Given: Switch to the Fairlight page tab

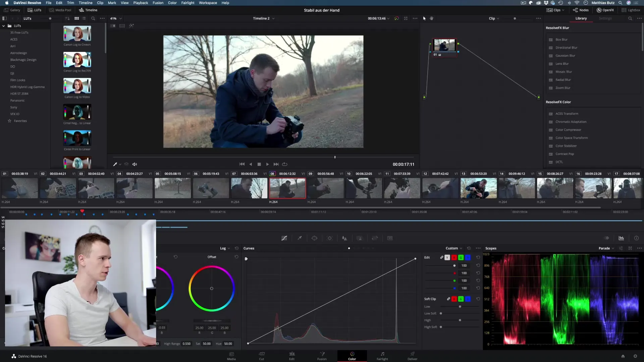Looking at the screenshot, I should pyautogui.click(x=382, y=356).
